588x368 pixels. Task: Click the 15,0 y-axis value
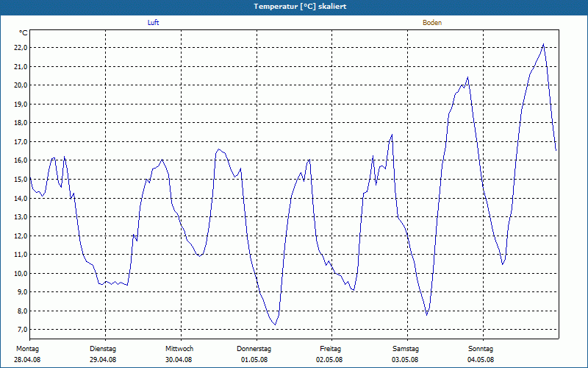coord(21,180)
